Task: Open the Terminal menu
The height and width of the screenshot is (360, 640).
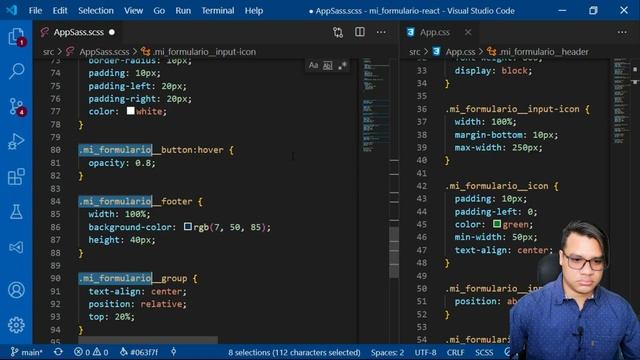Action: pyautogui.click(x=218, y=11)
